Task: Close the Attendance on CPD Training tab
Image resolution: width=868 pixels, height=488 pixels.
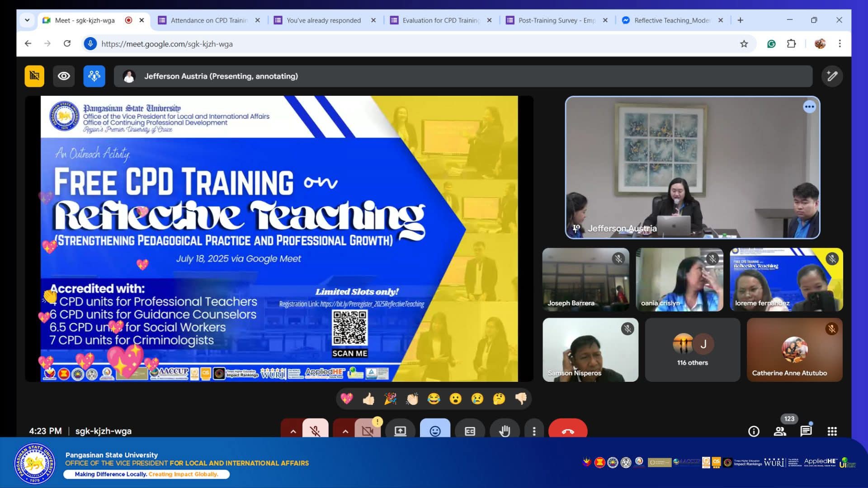Action: click(258, 20)
